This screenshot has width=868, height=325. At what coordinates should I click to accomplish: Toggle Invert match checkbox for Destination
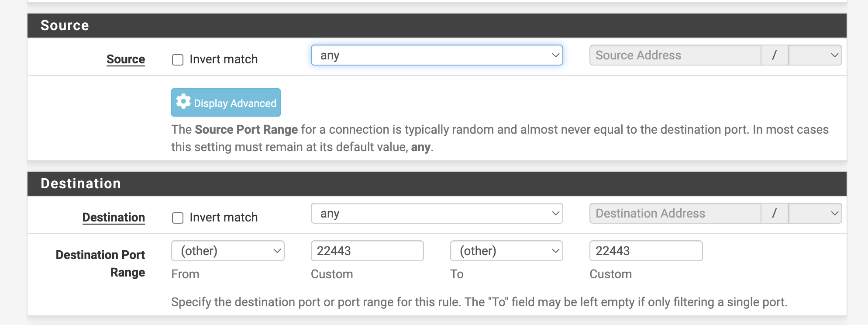point(178,218)
